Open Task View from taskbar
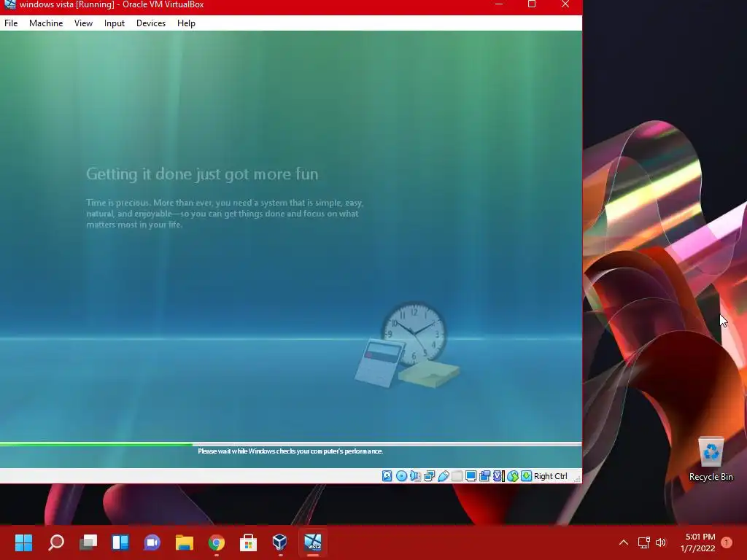The height and width of the screenshot is (560, 747). tap(88, 542)
